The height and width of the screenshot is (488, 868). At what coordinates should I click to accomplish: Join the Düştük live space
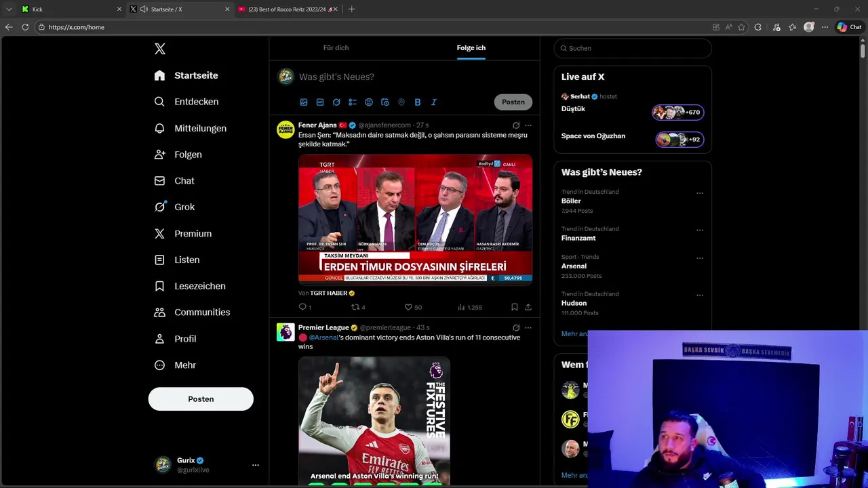[678, 113]
